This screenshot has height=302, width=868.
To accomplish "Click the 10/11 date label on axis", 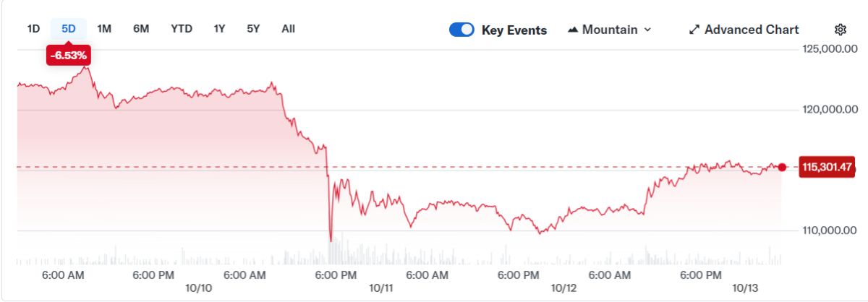I will click(x=380, y=288).
